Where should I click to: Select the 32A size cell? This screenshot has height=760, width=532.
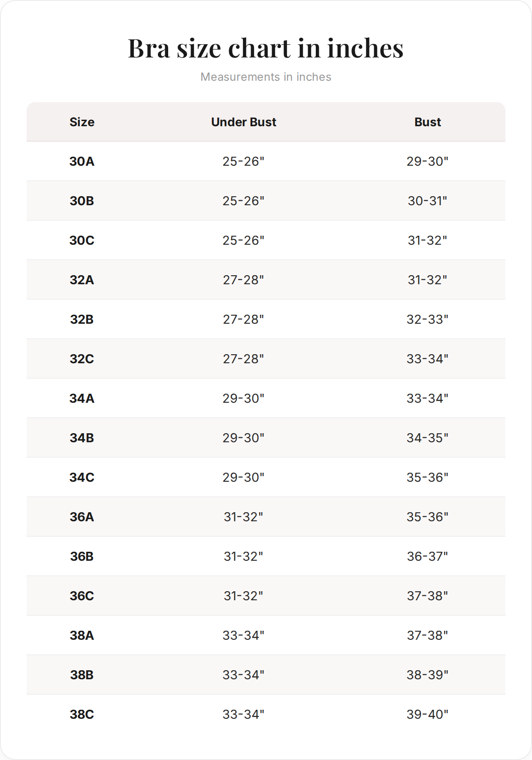pyautogui.click(x=82, y=280)
